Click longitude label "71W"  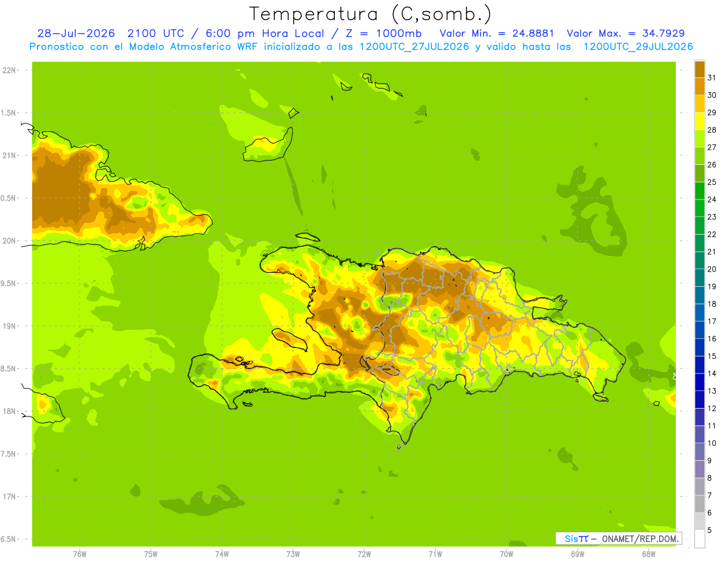[435, 554]
